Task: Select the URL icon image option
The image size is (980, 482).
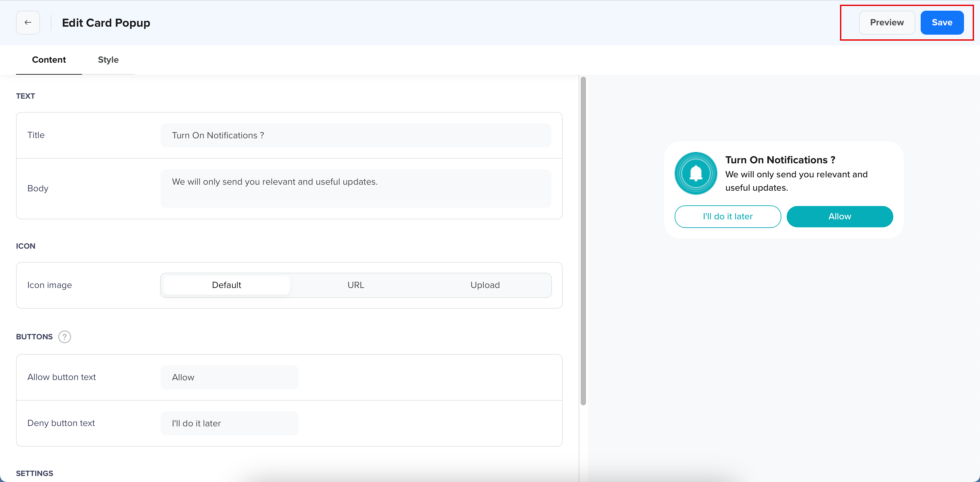Action: pos(356,285)
